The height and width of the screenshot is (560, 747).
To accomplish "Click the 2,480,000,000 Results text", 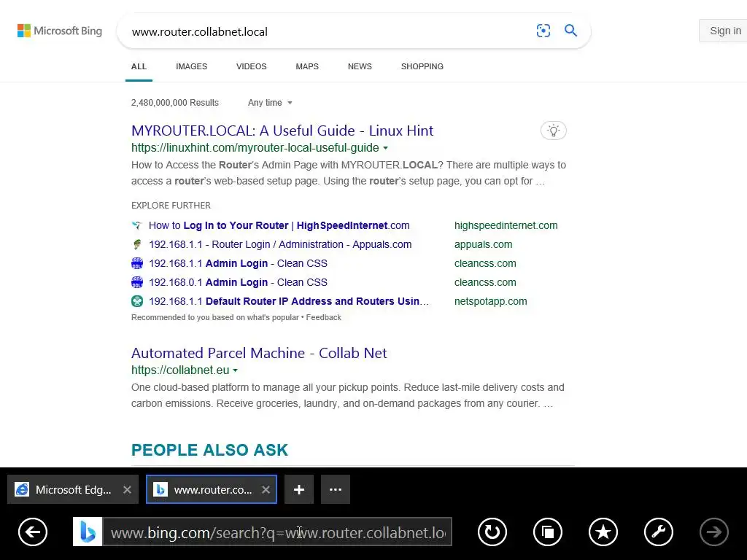I will coord(175,103).
